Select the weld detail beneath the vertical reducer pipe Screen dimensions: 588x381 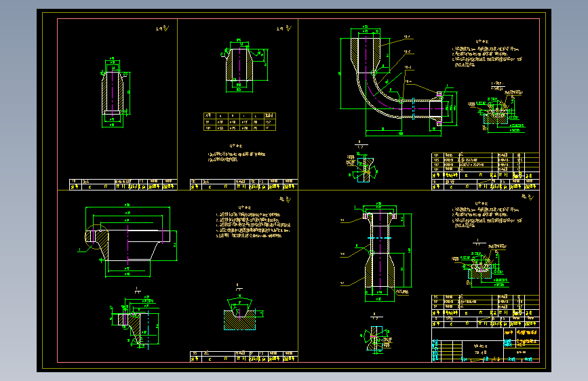(x=377, y=337)
